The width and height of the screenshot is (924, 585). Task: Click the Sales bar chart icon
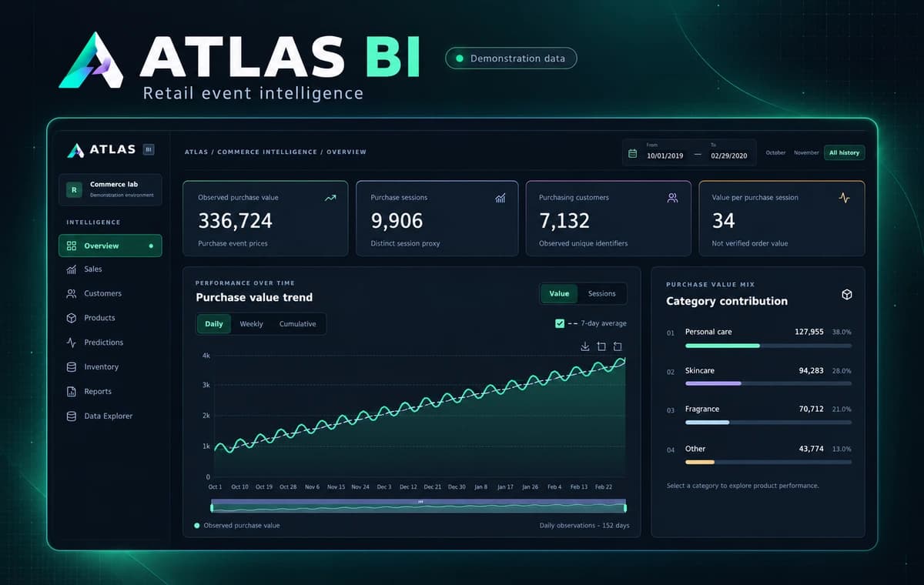(72, 269)
